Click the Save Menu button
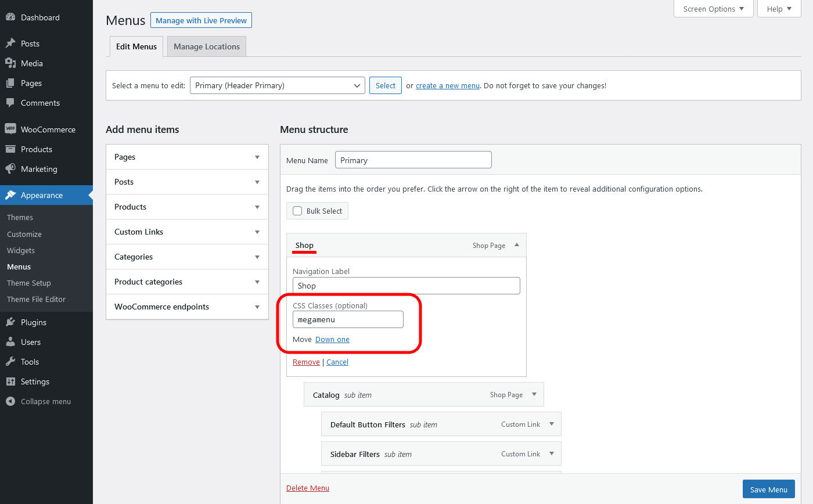 768,489
